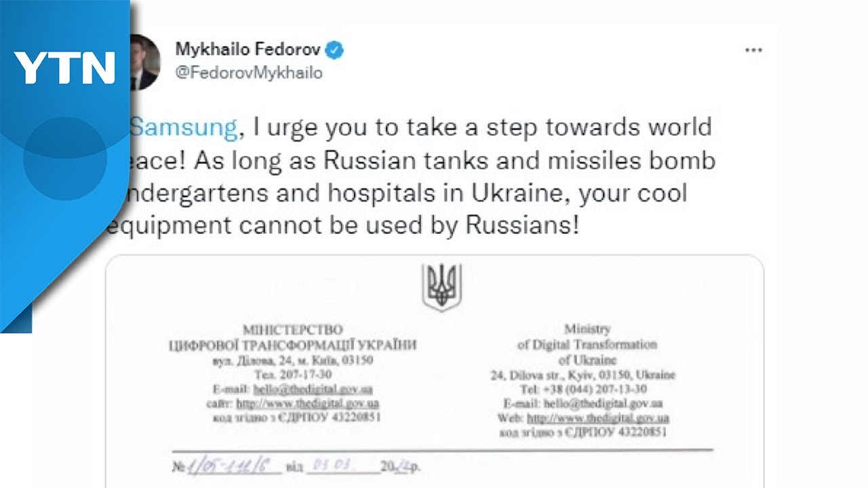Screen dimensions: 868x488
Task: Click the Ukrainian trident emblem
Action: 441,287
